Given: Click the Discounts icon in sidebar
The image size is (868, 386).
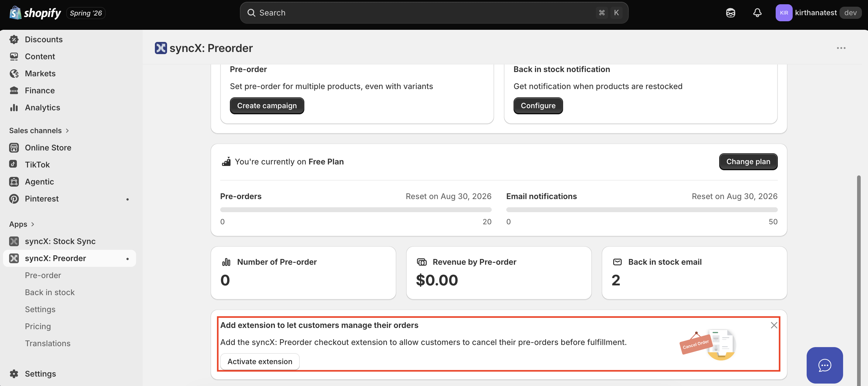Looking at the screenshot, I should click(14, 40).
